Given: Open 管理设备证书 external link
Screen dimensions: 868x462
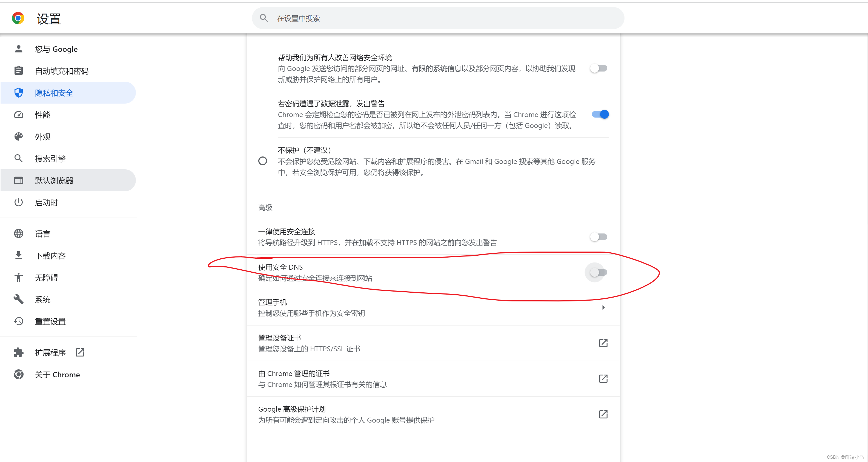Looking at the screenshot, I should (603, 343).
